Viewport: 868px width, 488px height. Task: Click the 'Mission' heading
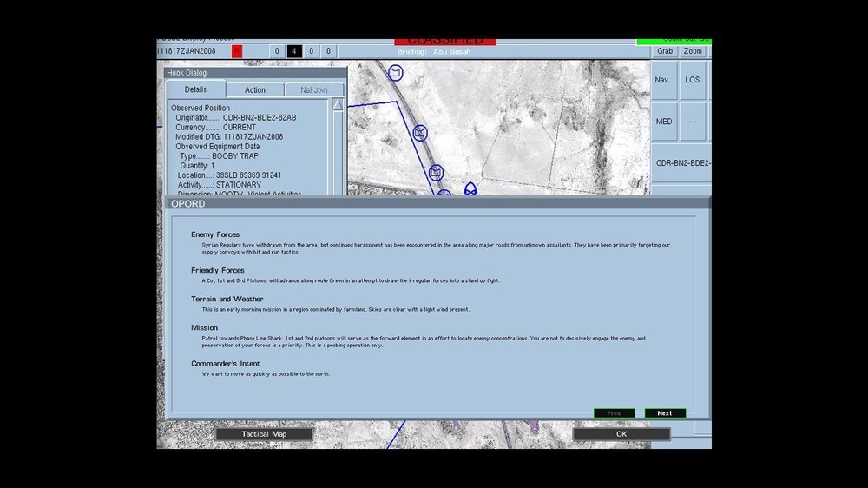tap(204, 328)
